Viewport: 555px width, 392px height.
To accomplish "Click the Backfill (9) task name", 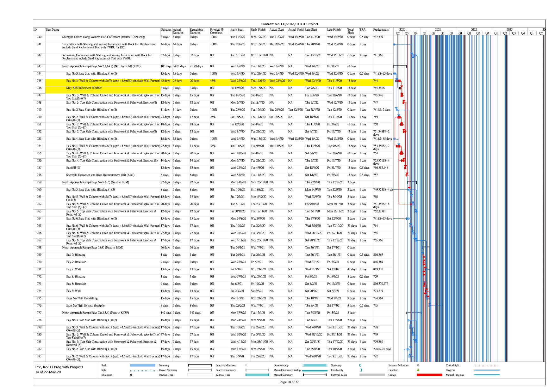I will point(73,168).
